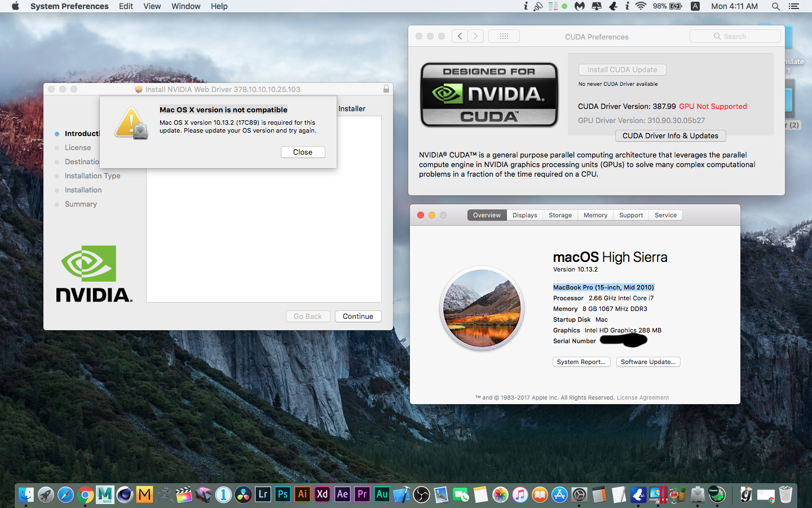Launch Adobe XD from the dock
Viewport: 812px width, 508px height.
(322, 495)
